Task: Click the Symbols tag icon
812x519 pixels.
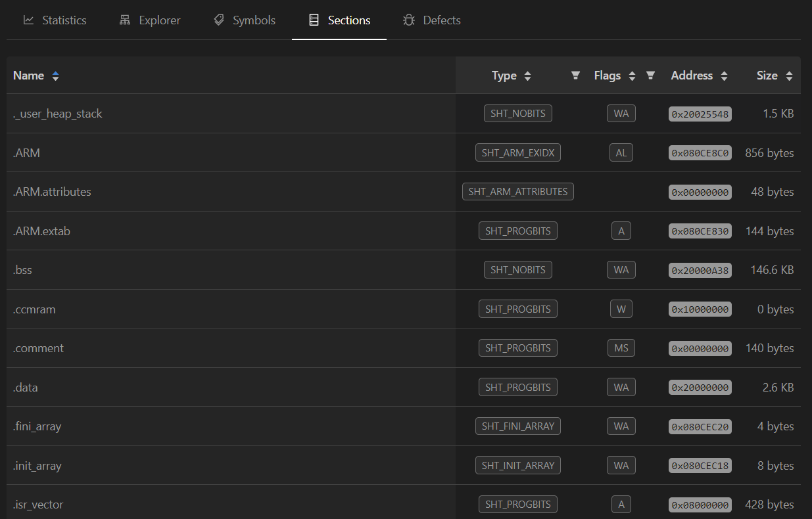Action: (219, 20)
